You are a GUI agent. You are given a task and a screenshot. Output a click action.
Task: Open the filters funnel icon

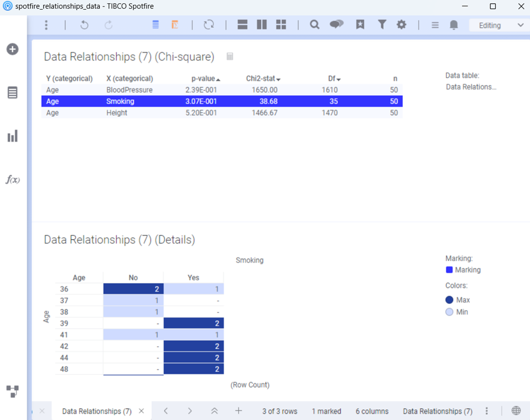point(382,24)
